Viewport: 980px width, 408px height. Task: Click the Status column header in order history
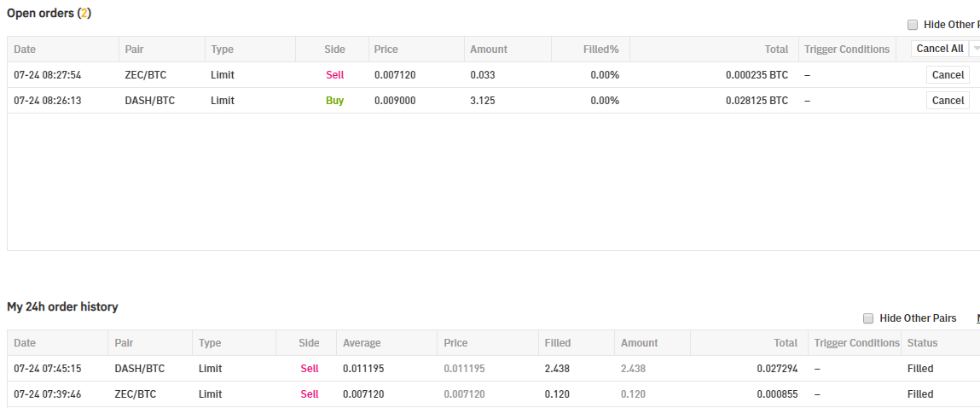[x=922, y=343]
